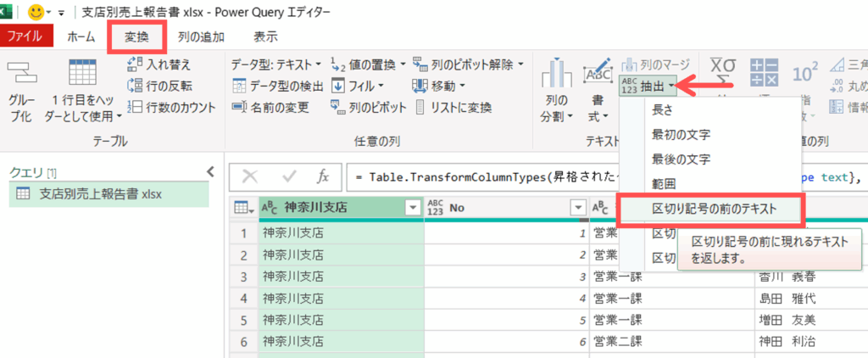868x358 pixels.
Task: Click 行数のカウント (Count Rows) icon
Action: [x=134, y=107]
